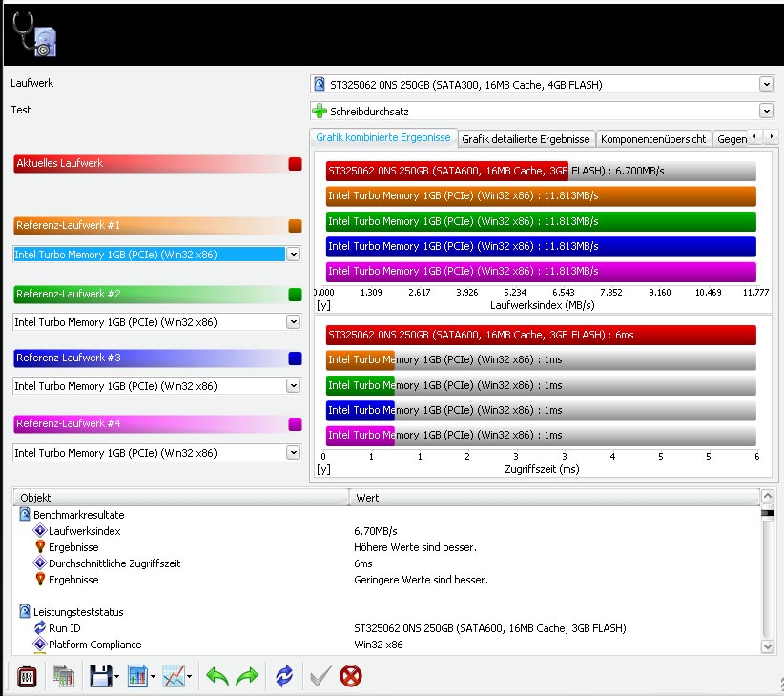Click the Laufwerksindex diamond icon
This screenshot has height=696, width=784.
click(39, 531)
